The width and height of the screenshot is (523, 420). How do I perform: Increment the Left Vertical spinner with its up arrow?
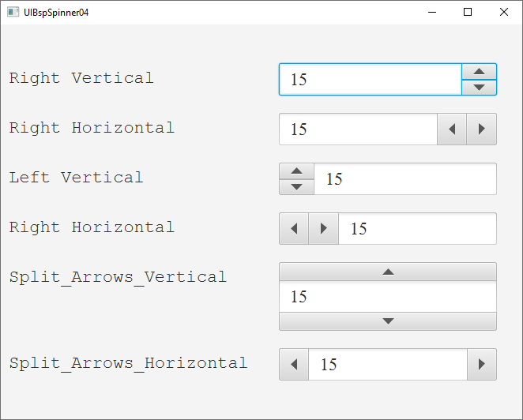[297, 171]
